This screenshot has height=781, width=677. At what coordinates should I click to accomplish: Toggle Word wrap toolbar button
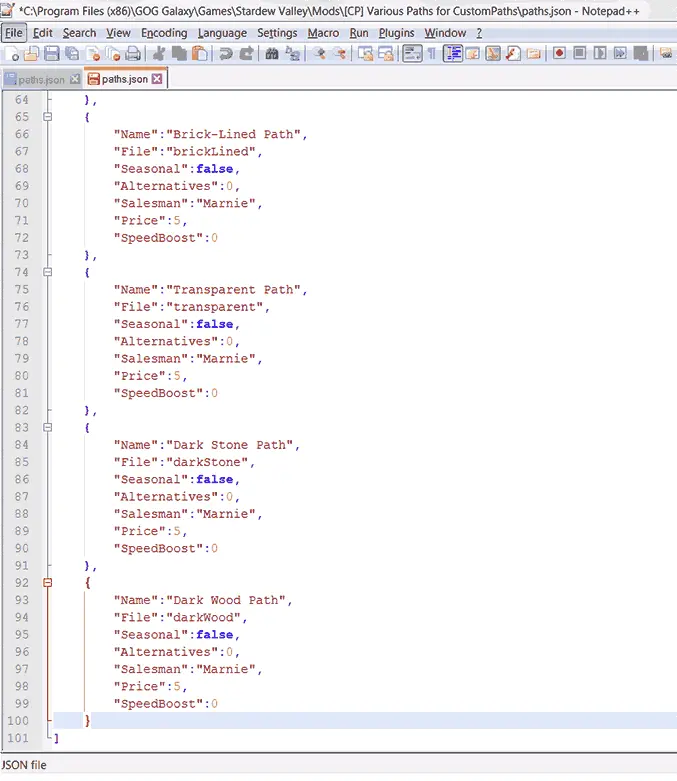pos(412,53)
